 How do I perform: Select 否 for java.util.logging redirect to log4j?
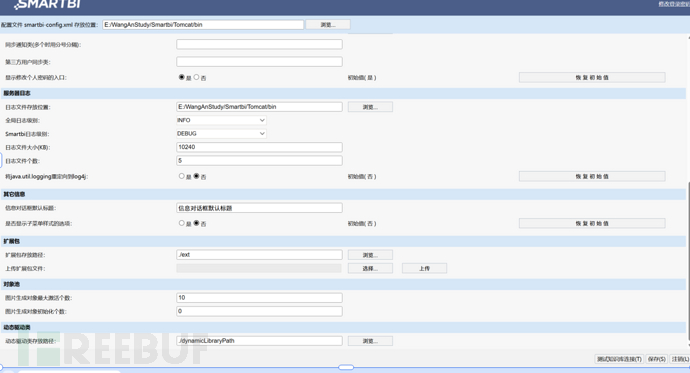point(196,176)
